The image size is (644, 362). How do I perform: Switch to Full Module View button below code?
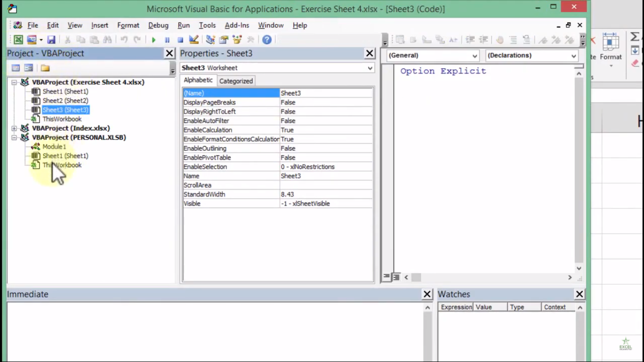396,277
